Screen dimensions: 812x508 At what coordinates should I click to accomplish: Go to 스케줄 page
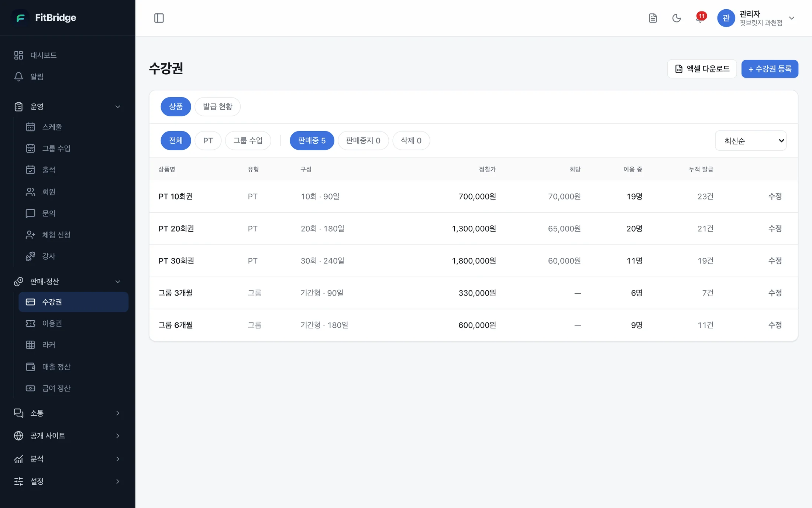73,127
